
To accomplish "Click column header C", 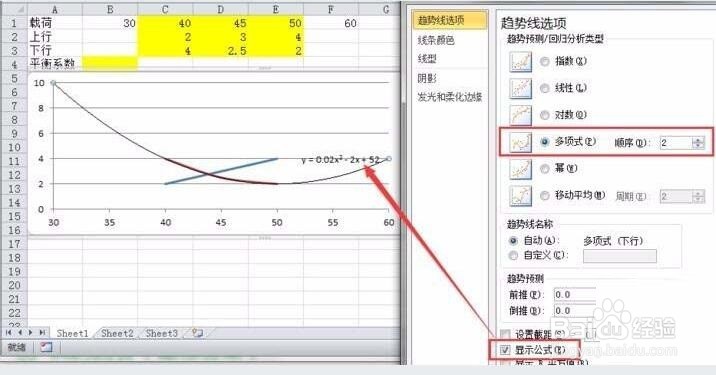I will (x=165, y=10).
